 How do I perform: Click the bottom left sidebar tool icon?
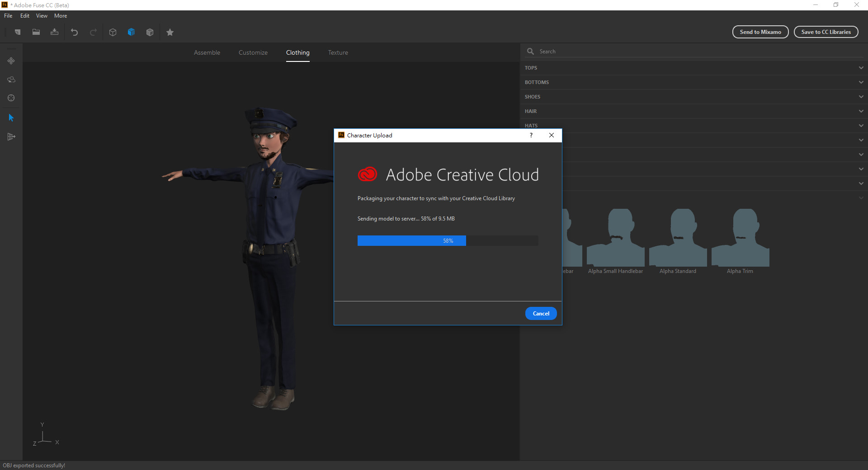tap(11, 136)
